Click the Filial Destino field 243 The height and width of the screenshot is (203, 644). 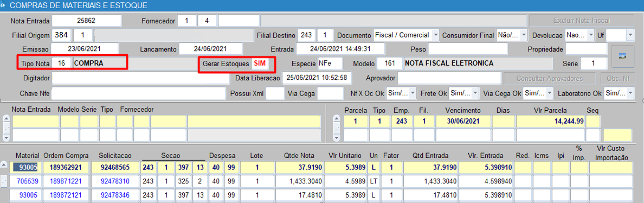pyautogui.click(x=306, y=35)
